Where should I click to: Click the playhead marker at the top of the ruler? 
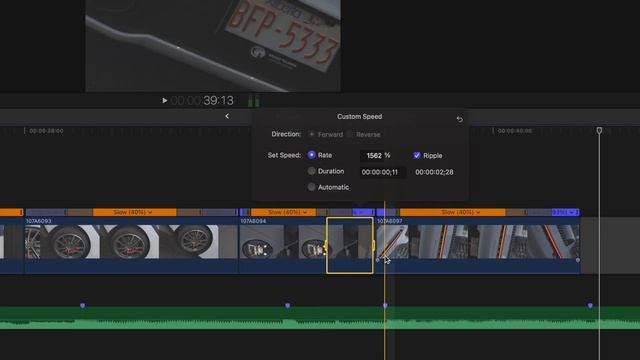pos(599,130)
